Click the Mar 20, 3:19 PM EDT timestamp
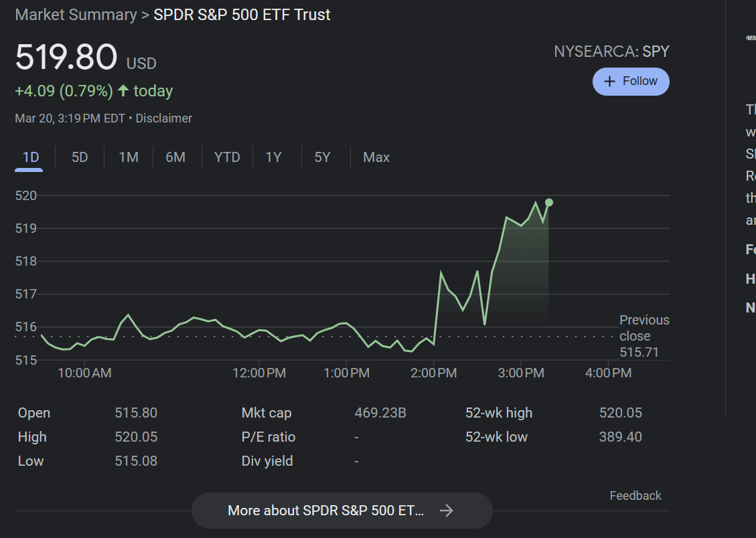The image size is (756, 538). click(70, 118)
